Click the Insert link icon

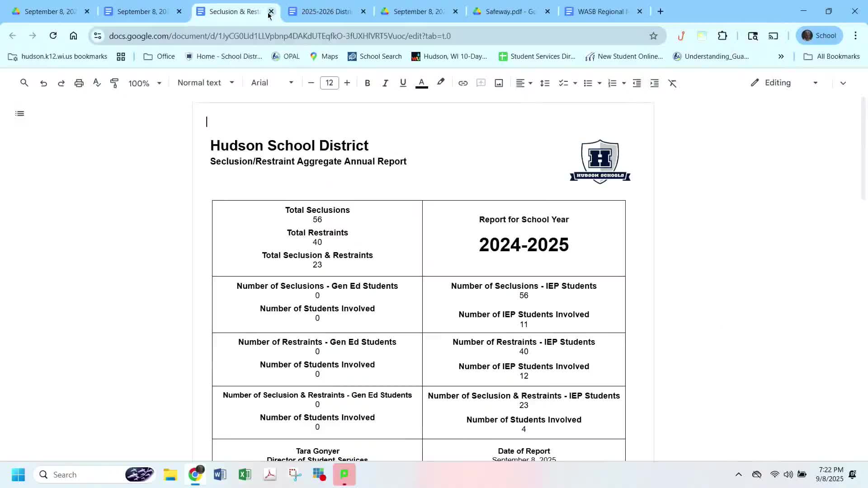462,83
